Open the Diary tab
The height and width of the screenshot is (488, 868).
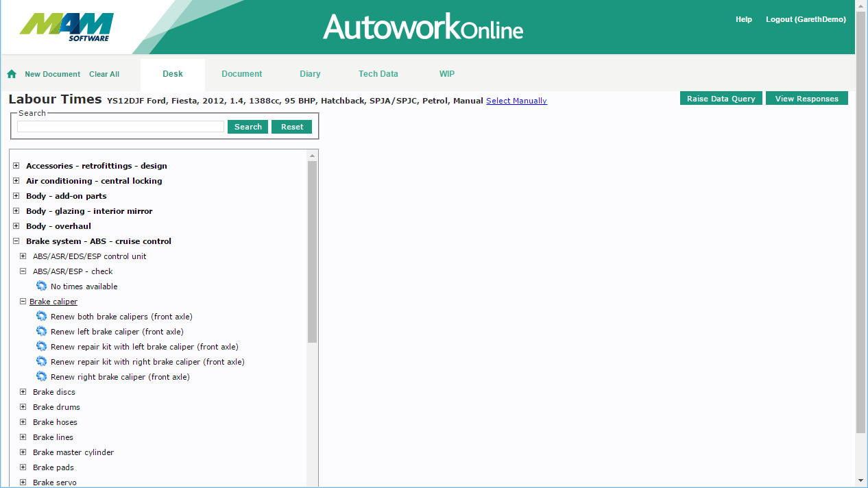[310, 74]
